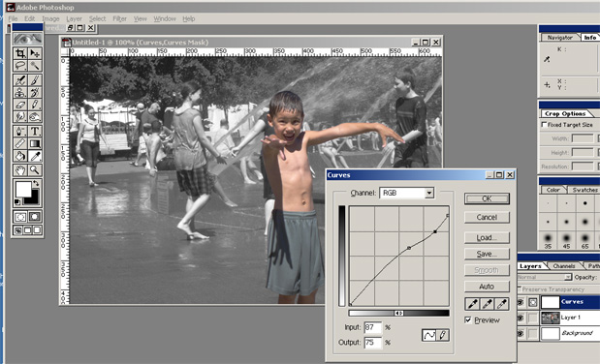
Task: Select the Layer 1 thumbnail
Action: 550,318
